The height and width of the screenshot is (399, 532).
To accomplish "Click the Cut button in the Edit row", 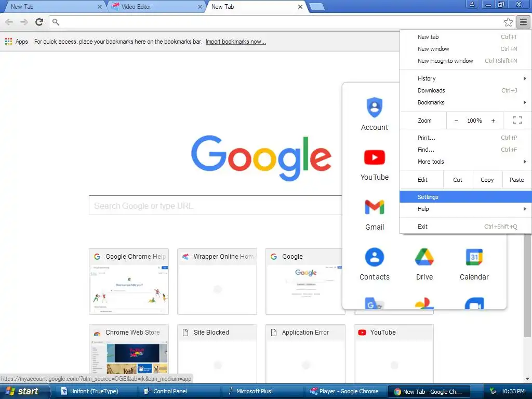I will (x=458, y=180).
